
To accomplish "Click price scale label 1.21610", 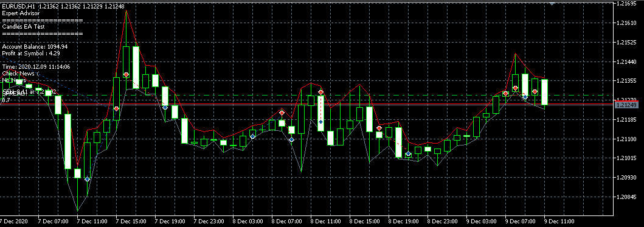I will coord(626,23).
